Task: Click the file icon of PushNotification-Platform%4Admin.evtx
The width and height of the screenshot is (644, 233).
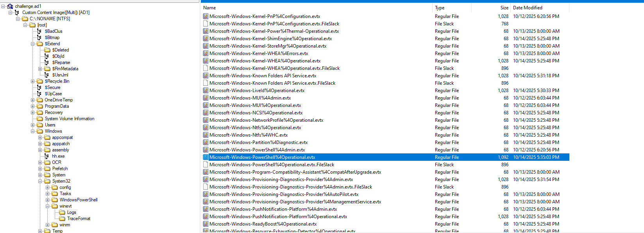Action: coord(206,209)
